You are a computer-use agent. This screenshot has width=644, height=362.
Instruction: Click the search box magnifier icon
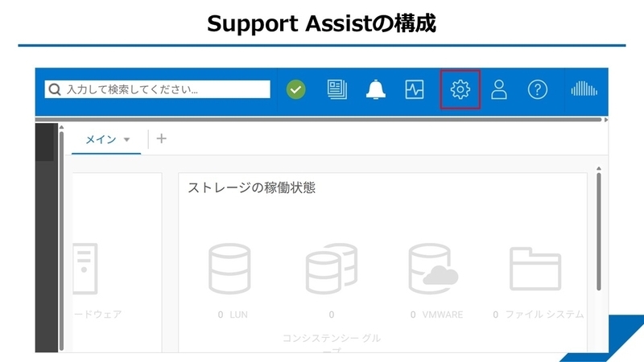coord(54,89)
